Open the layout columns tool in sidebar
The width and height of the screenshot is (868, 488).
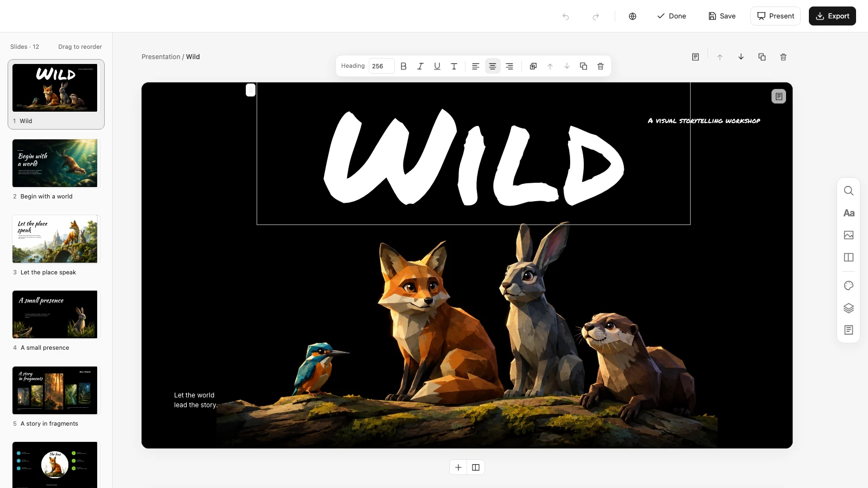849,258
